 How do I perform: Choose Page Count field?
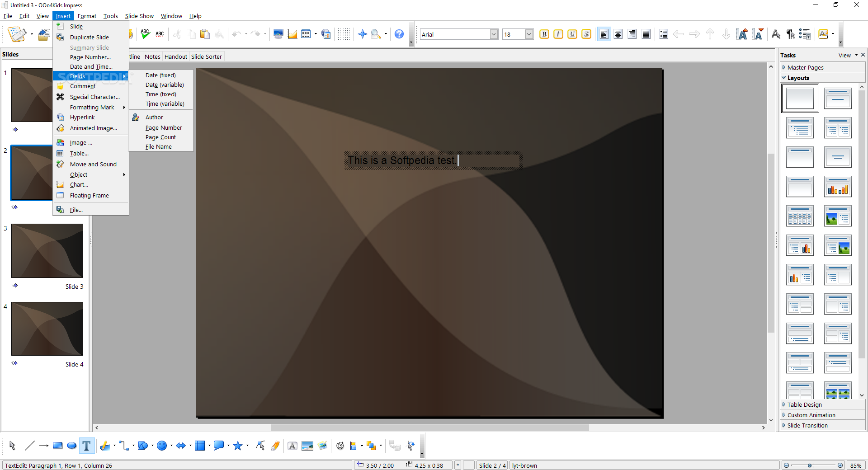(x=160, y=137)
